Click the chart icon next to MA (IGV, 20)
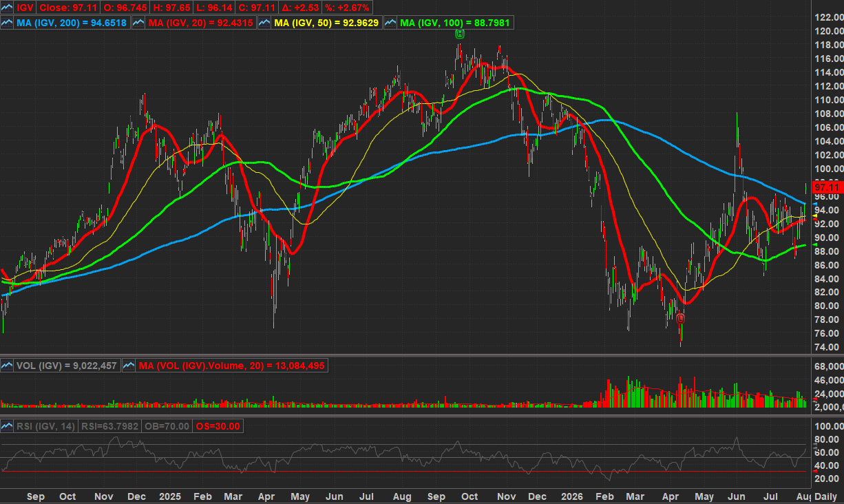Screen dimensions: 844x504 coord(138,23)
